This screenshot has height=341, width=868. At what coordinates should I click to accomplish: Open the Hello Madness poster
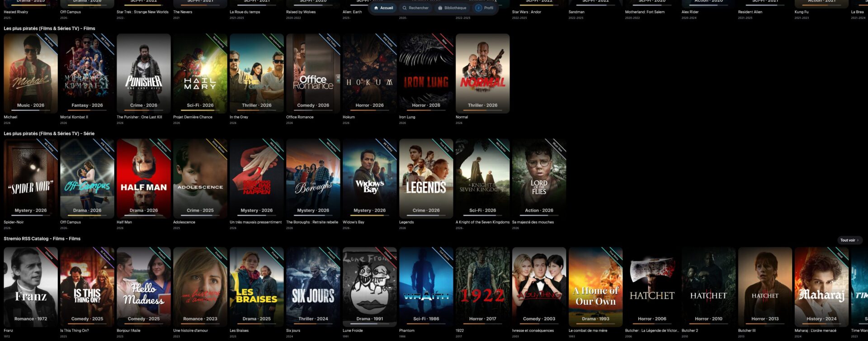(x=144, y=287)
